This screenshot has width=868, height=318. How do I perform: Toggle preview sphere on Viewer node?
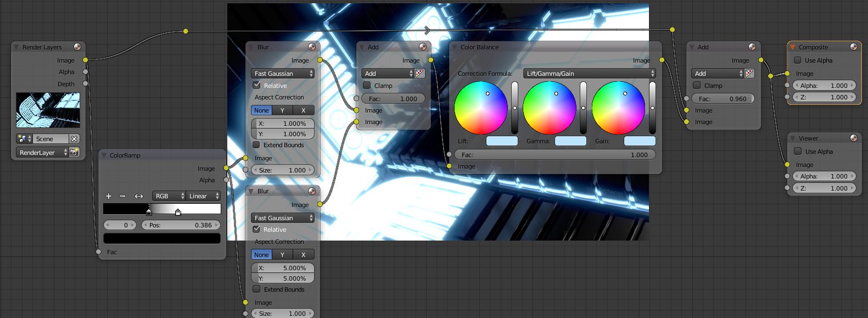point(854,138)
